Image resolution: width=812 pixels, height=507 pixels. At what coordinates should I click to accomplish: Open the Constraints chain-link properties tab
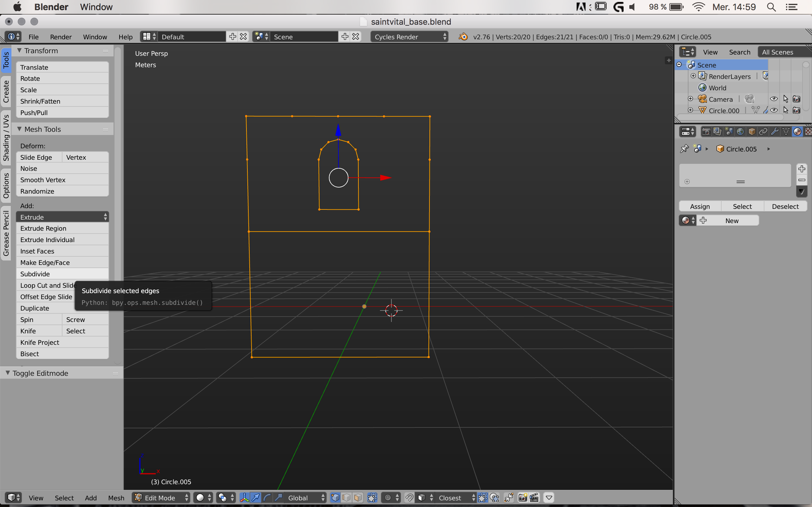click(763, 132)
